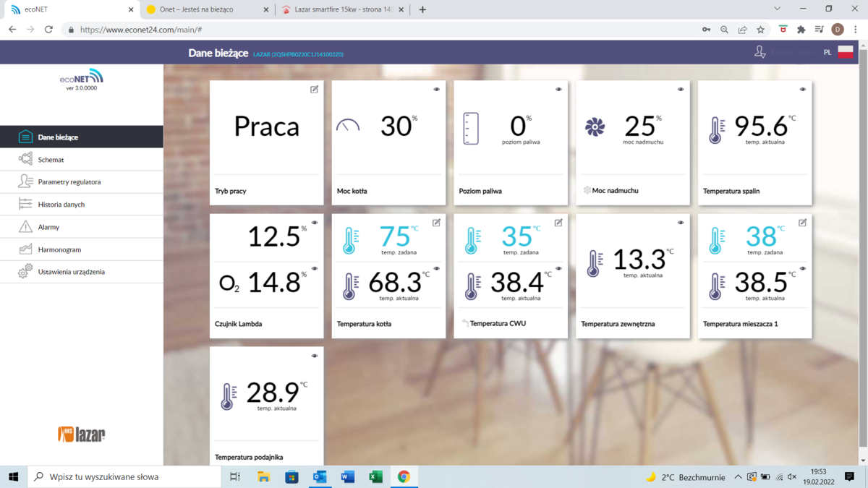The height and width of the screenshot is (488, 868).
Task: Open the PL language selector
Action: (825, 52)
